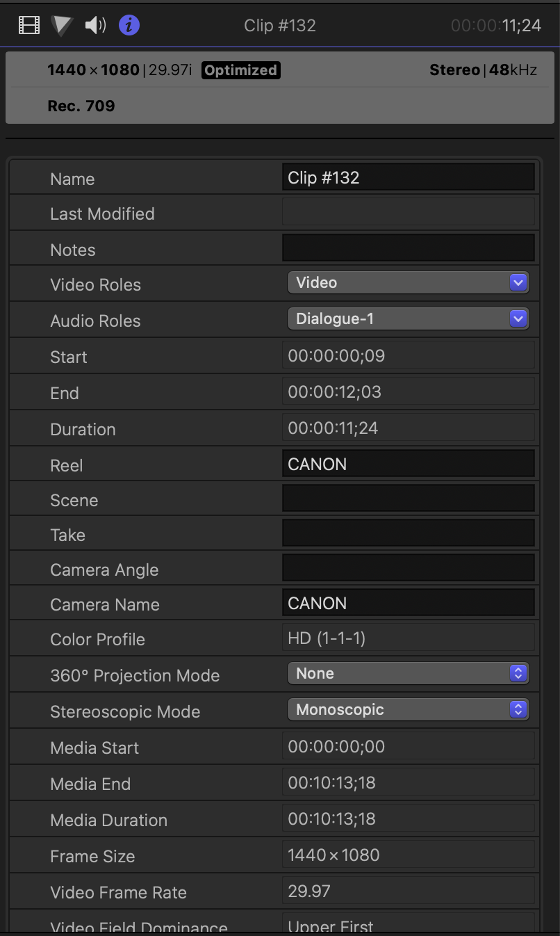Click the Notes input field

click(408, 248)
